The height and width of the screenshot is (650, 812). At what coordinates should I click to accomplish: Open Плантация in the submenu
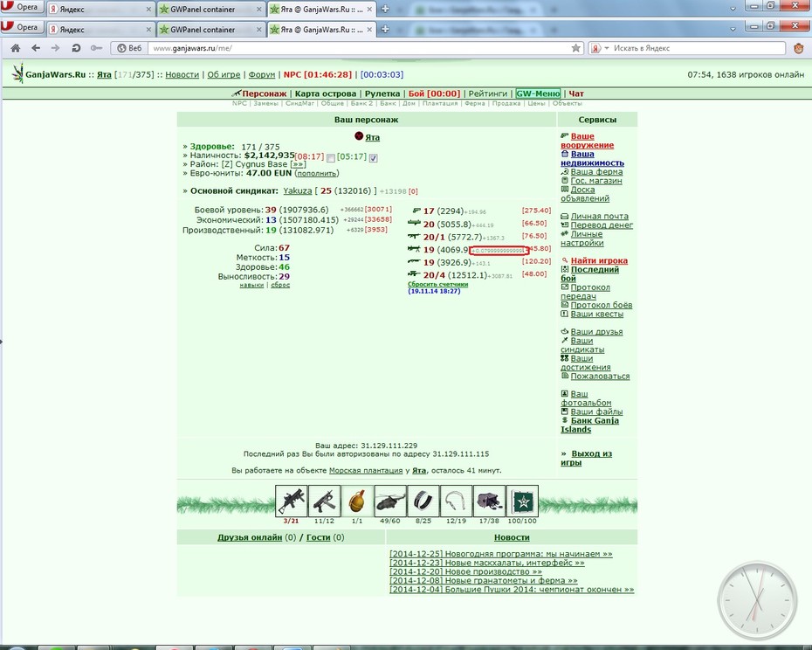(440, 103)
